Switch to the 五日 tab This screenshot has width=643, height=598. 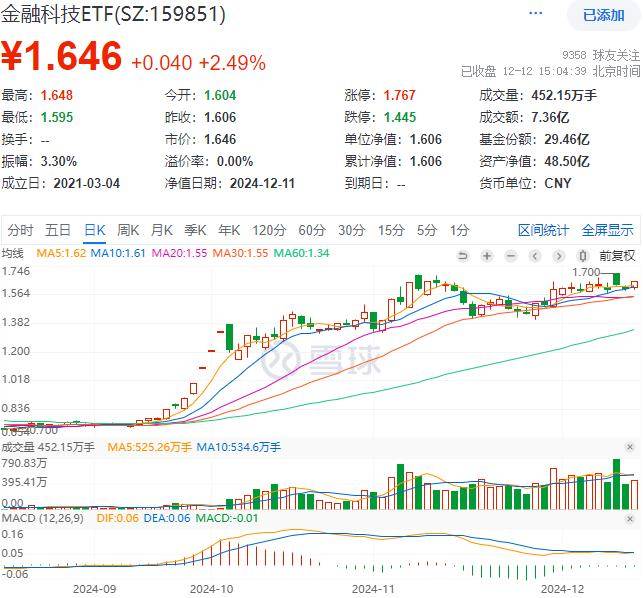pyautogui.click(x=57, y=230)
